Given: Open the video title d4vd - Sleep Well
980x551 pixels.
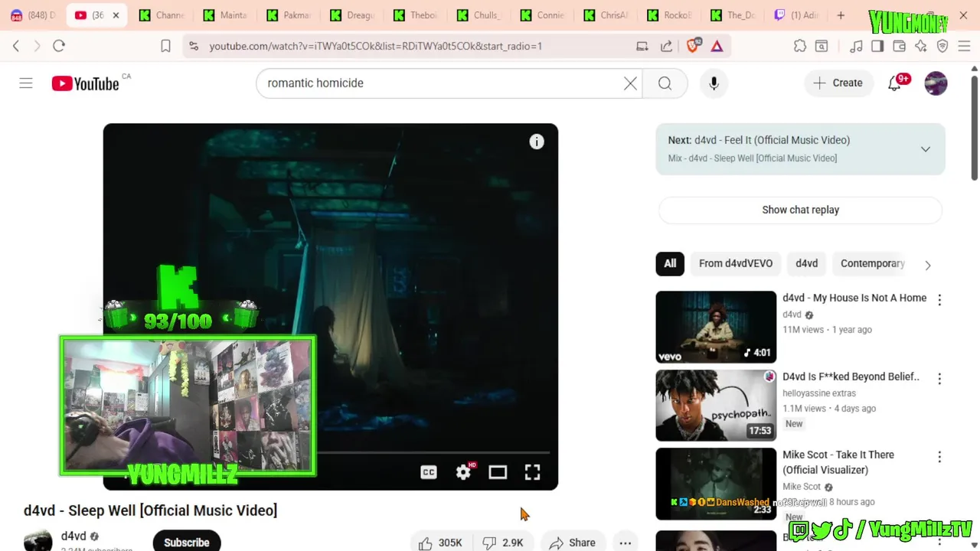Looking at the screenshot, I should pyautogui.click(x=150, y=510).
